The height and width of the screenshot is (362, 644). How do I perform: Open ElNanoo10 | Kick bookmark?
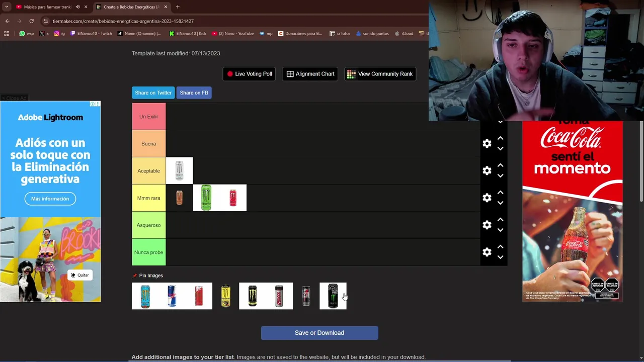point(188,34)
